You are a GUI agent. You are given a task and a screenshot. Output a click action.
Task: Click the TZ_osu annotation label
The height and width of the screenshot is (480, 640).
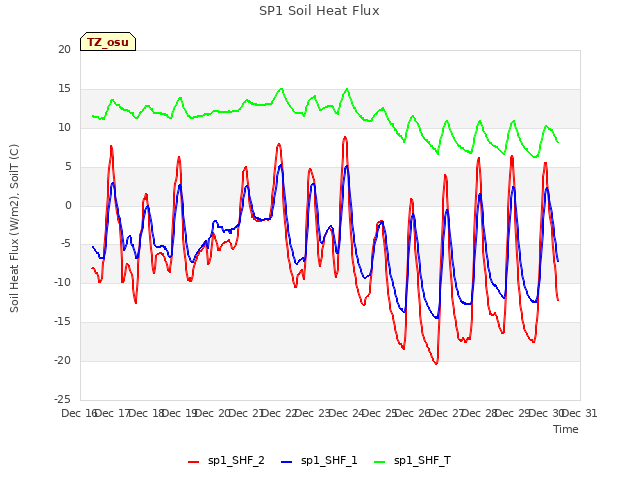(x=108, y=42)
